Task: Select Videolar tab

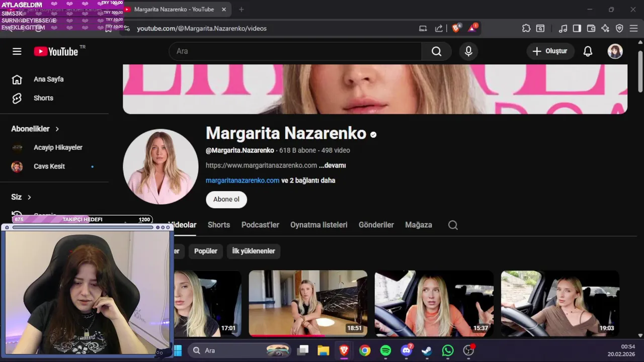Action: pyautogui.click(x=182, y=225)
